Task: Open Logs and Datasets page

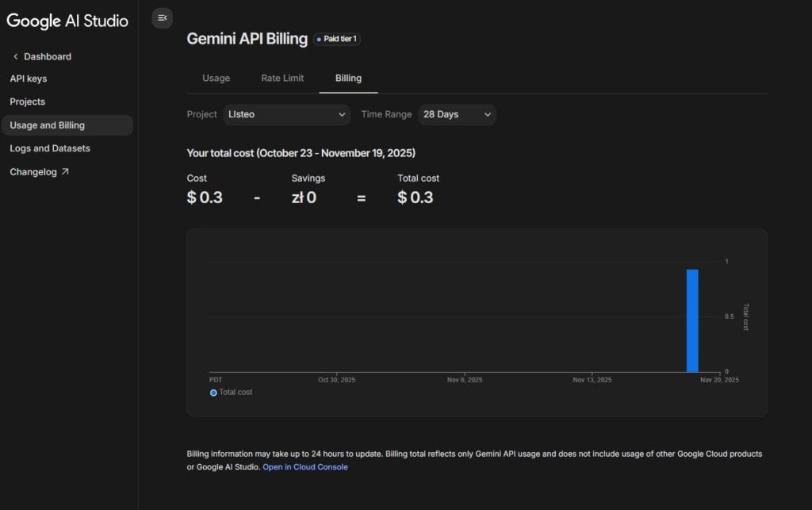Action: click(49, 148)
